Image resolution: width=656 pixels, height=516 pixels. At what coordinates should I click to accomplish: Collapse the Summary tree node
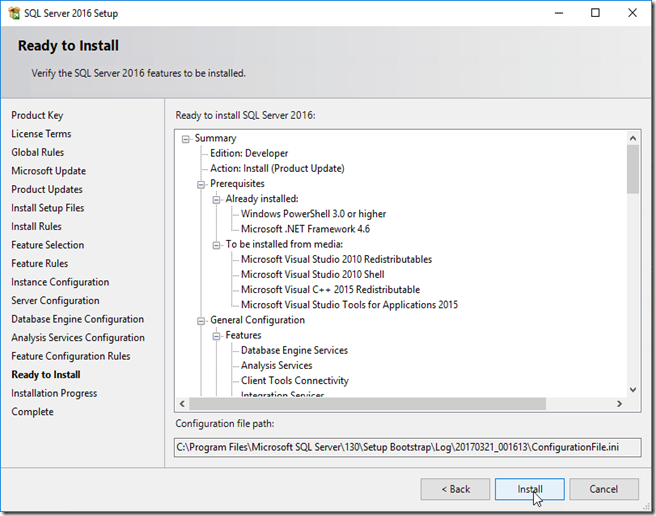(186, 139)
